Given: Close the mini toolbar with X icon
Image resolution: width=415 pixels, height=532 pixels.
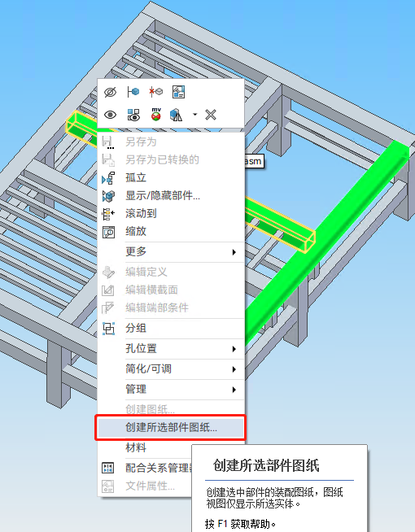Looking at the screenshot, I should (211, 115).
